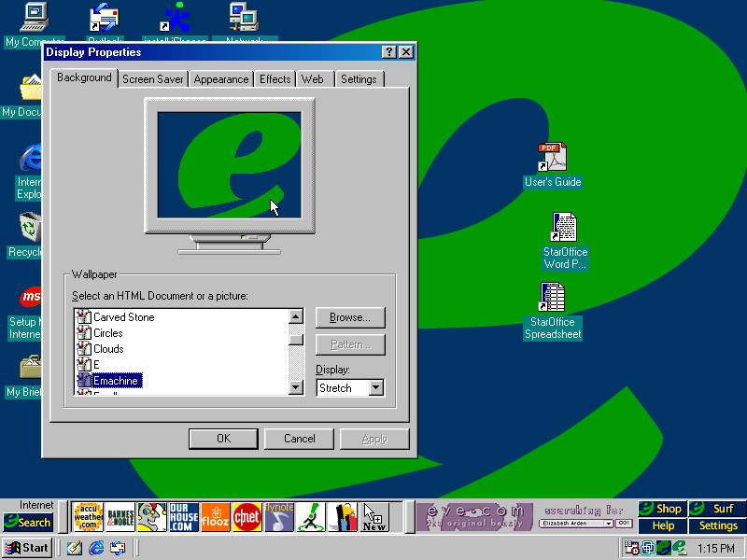Select Clouds wallpaper from the list
747x560 pixels.
click(108, 349)
